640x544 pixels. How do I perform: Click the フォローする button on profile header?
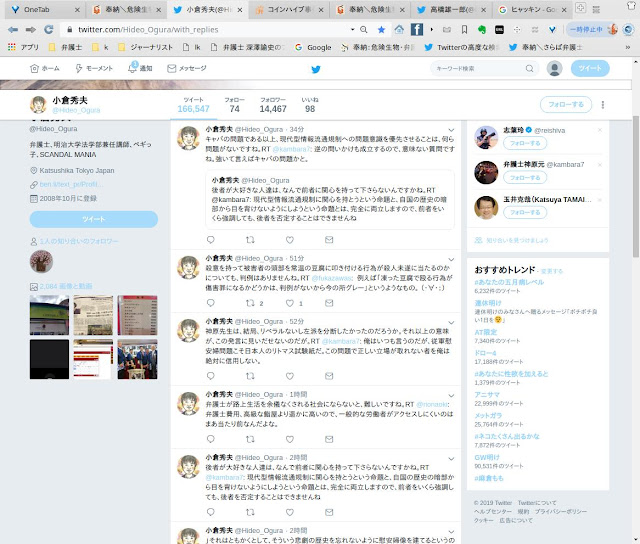click(566, 104)
